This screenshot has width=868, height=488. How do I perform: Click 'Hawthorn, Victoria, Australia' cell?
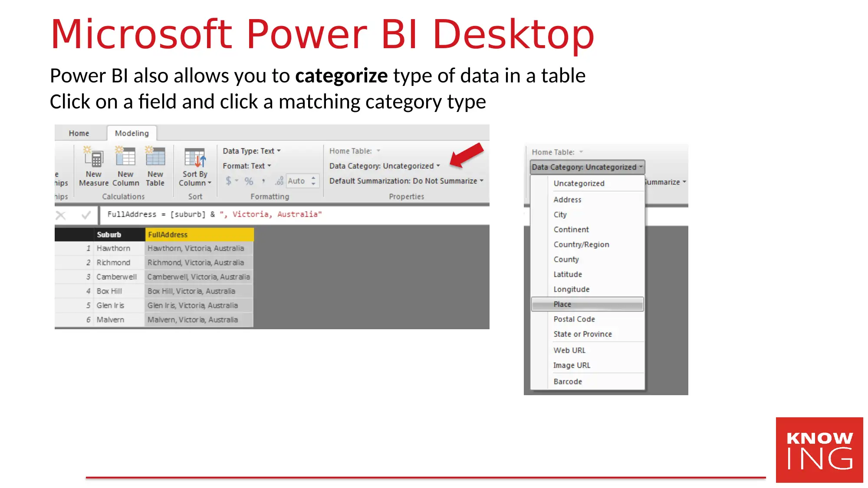(199, 249)
